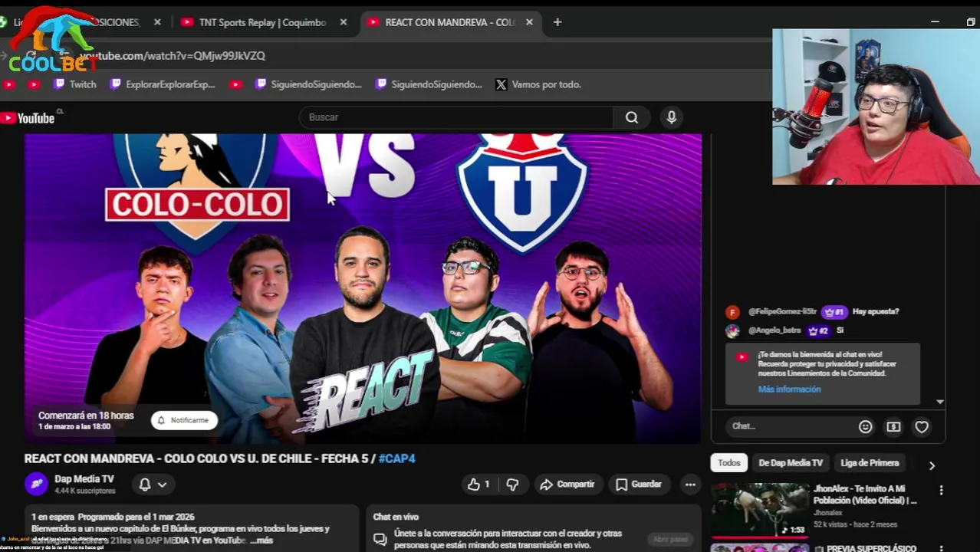Expand the notification bell dropdown

153,485
